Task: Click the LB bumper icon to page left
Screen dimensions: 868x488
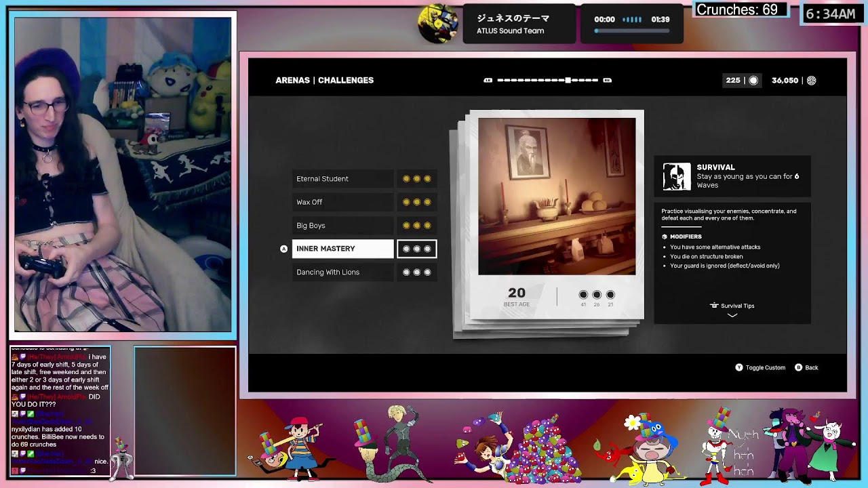Action: [x=488, y=80]
